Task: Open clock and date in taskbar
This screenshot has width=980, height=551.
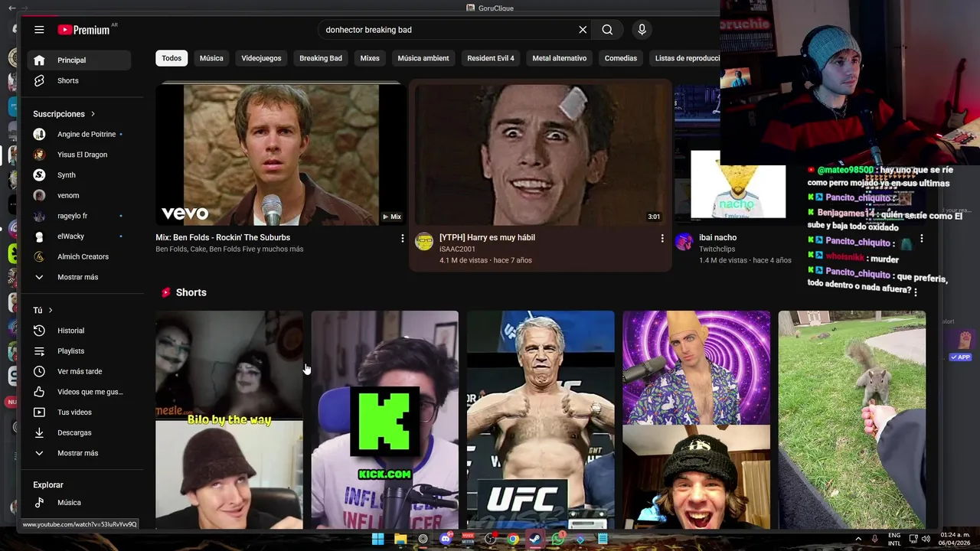Action: pyautogui.click(x=955, y=539)
